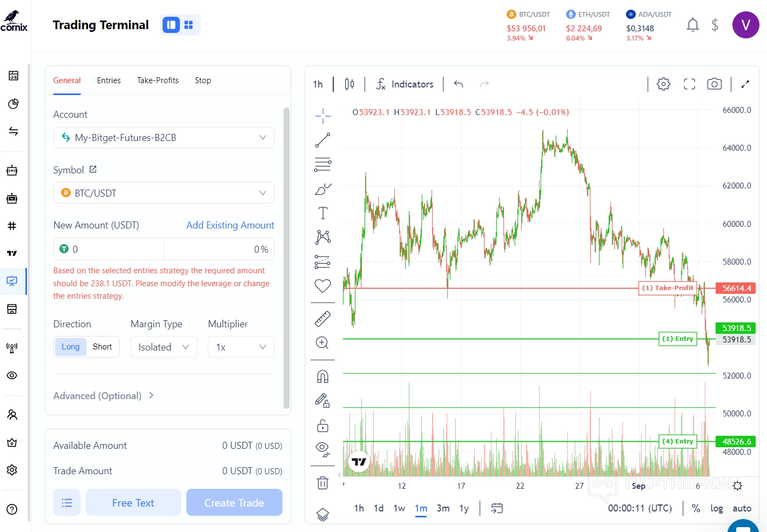The image size is (767, 532).
Task: Click the chart screenshot camera icon
Action: [x=714, y=84]
